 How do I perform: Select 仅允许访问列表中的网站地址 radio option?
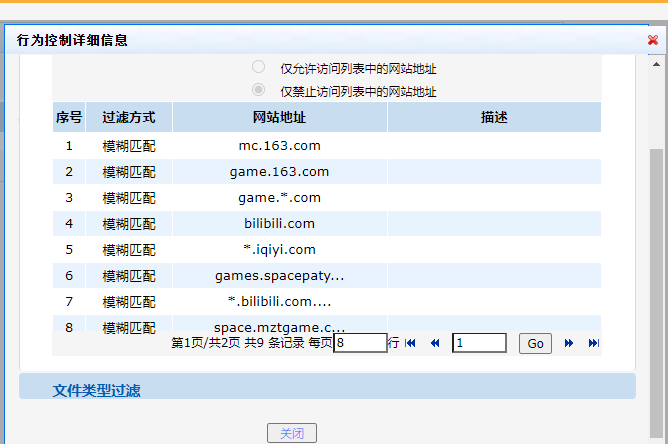258,67
